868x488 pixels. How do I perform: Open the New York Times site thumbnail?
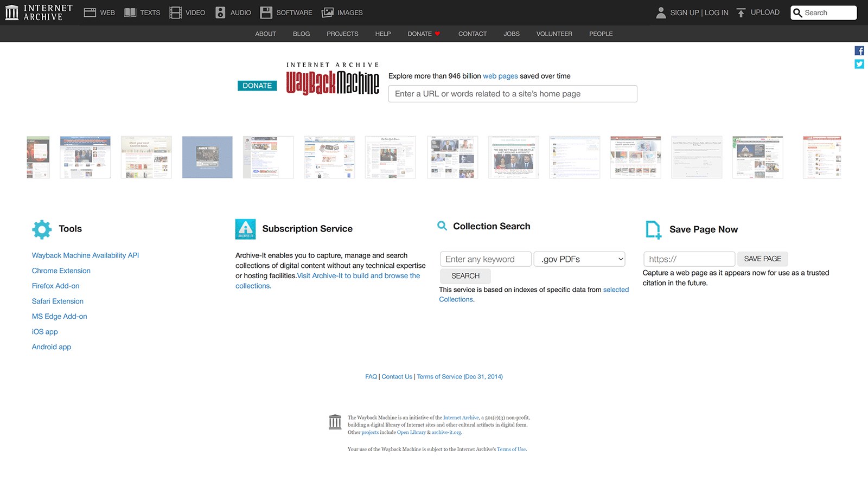[391, 157]
